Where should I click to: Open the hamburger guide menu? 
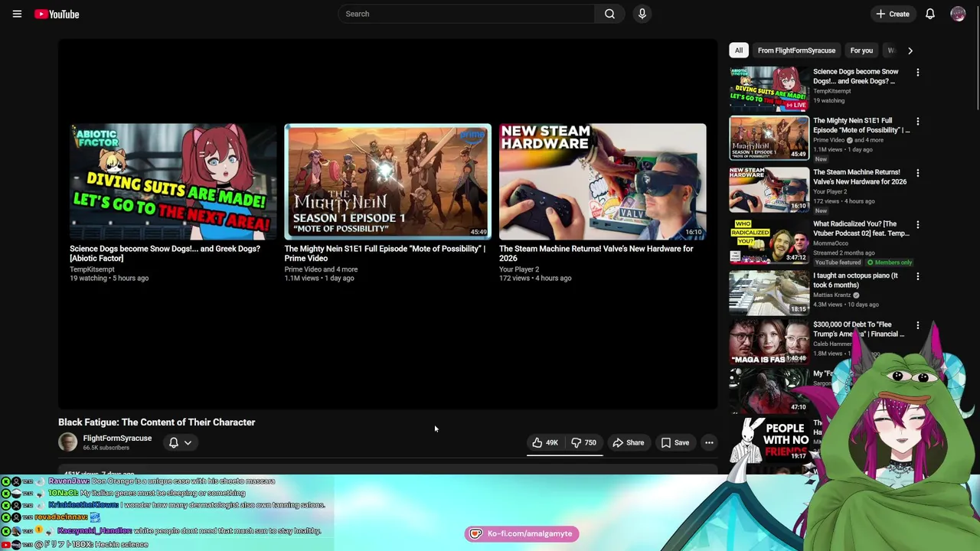coord(17,14)
